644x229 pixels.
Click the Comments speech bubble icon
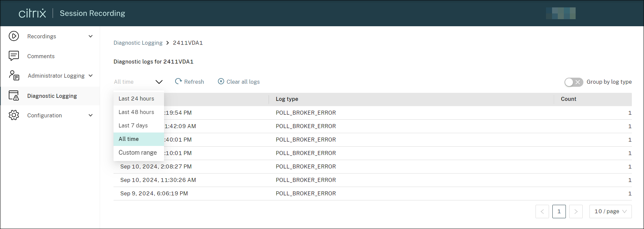[14, 56]
